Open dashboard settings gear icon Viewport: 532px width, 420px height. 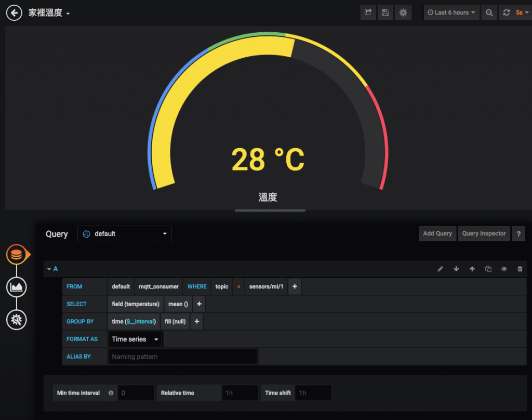coord(403,12)
